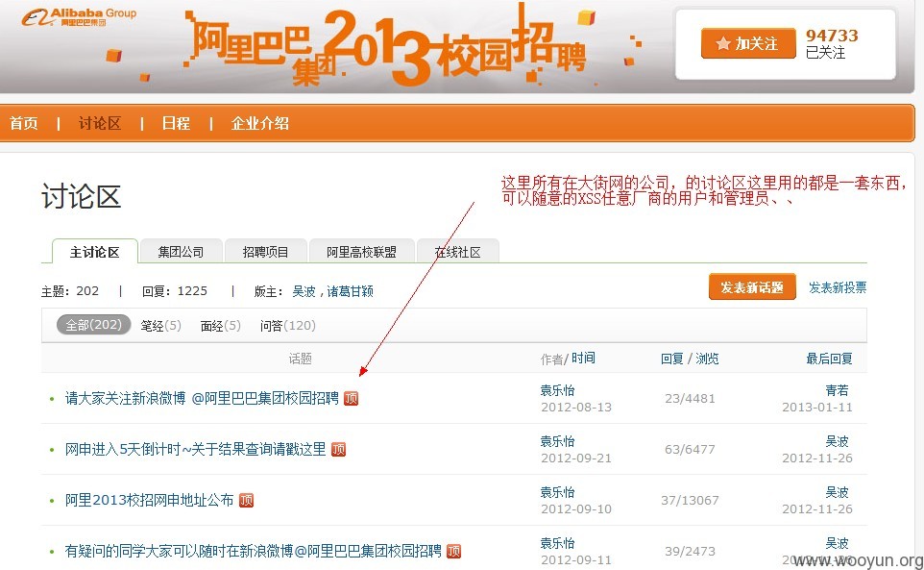Filter topics by 笔经(5)
This screenshot has height=570, width=924.
(160, 326)
